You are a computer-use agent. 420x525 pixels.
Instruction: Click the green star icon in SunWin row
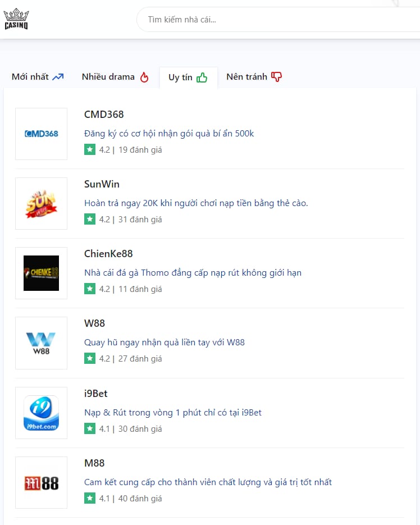(x=90, y=220)
